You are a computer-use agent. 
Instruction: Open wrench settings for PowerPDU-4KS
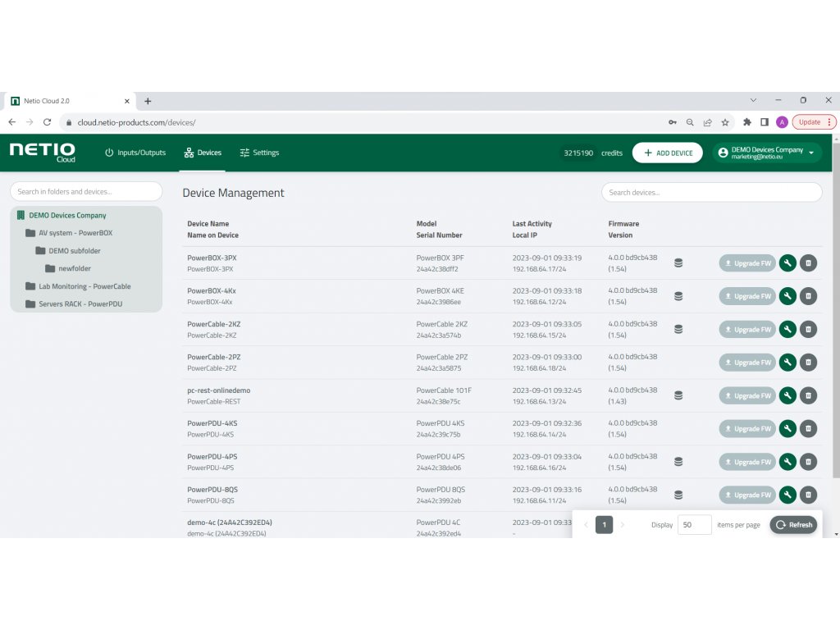point(787,428)
